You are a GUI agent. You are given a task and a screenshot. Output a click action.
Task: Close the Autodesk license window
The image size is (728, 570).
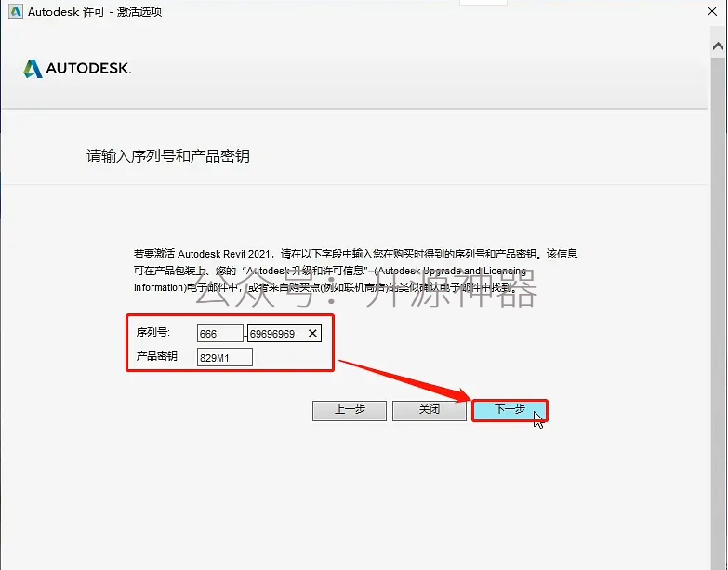coord(712,11)
